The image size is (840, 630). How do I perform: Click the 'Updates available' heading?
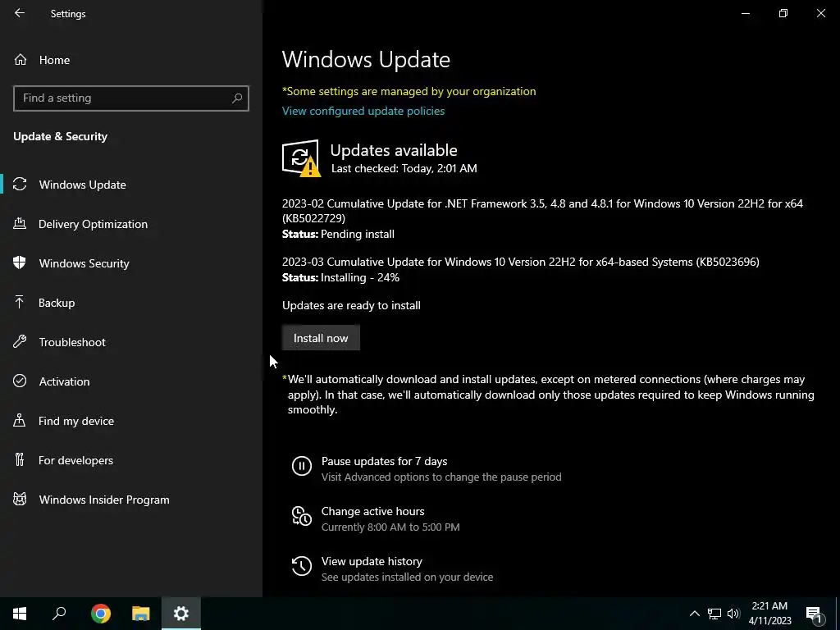pyautogui.click(x=394, y=150)
